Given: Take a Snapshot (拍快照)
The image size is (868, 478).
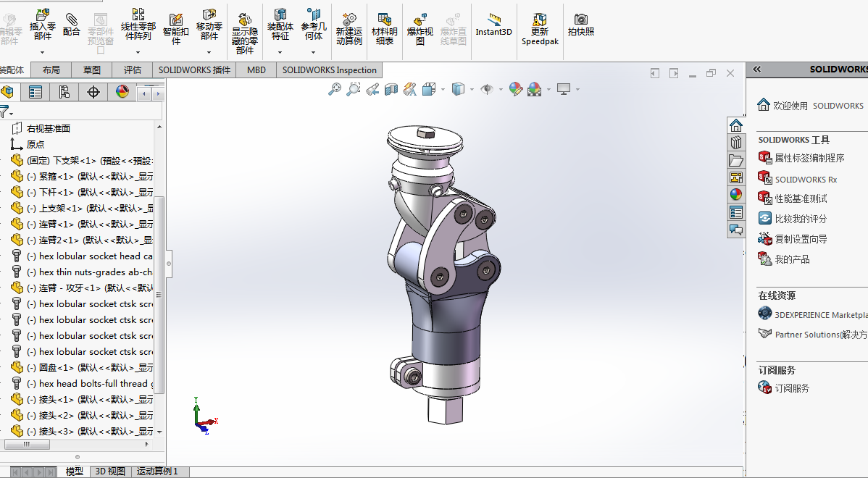Looking at the screenshot, I should 580,25.
